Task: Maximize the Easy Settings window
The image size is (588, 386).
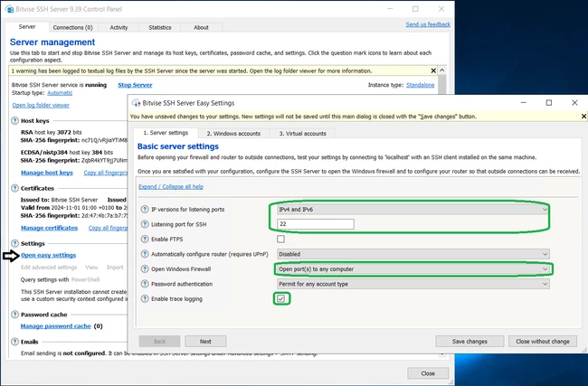Action: 548,103
